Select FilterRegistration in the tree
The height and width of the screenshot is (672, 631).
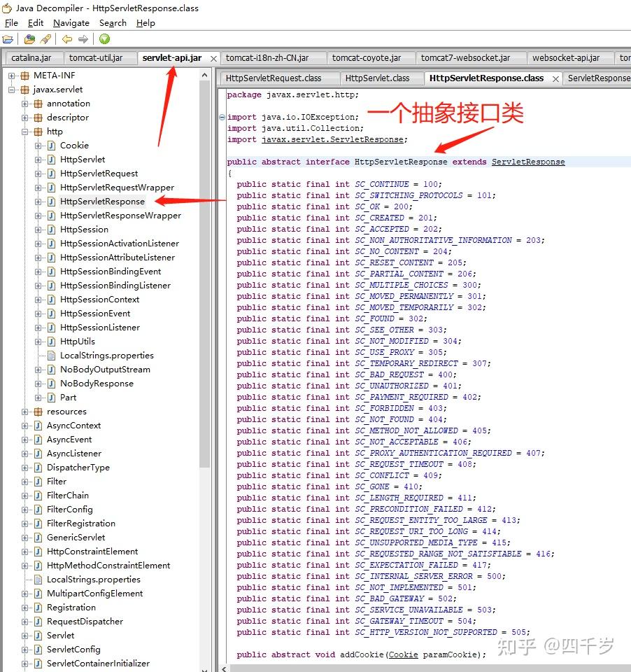click(81, 524)
